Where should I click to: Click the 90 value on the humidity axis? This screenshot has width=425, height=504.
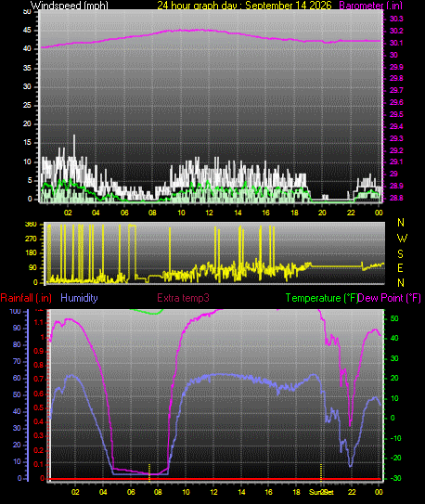[17, 328]
